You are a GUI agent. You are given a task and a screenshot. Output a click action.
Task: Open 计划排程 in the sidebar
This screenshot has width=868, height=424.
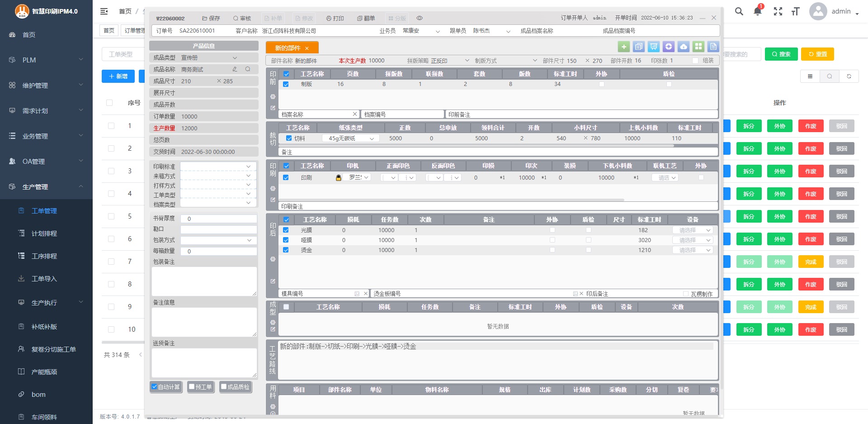(x=44, y=233)
